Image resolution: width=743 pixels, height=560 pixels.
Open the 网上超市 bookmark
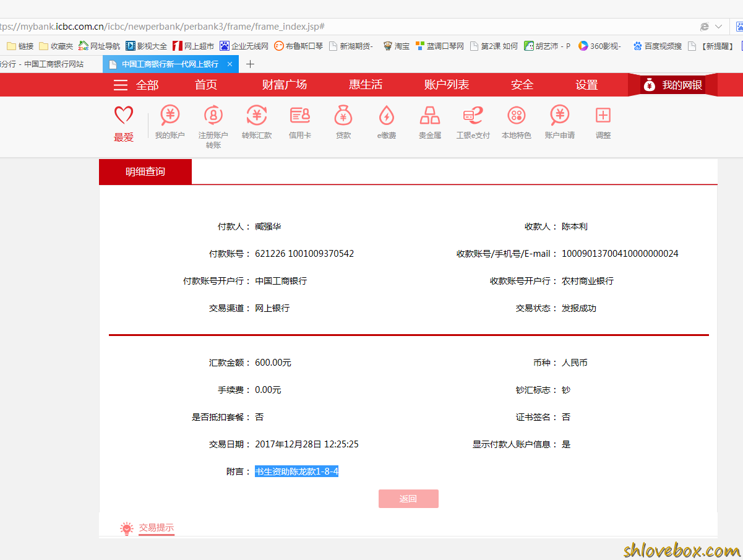(193, 46)
